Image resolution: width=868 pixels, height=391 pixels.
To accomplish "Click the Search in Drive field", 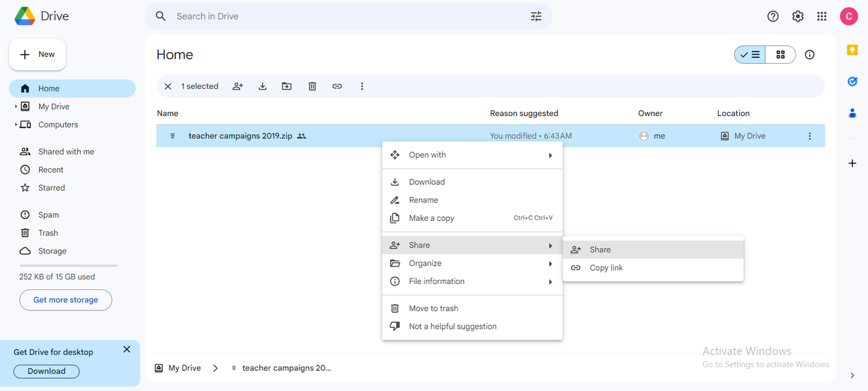I will pyautogui.click(x=349, y=16).
